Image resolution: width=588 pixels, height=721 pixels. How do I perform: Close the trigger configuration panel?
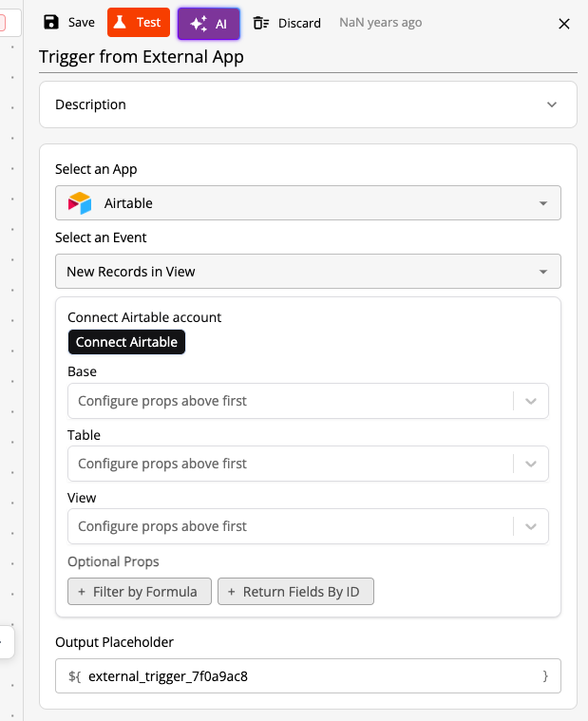click(564, 24)
